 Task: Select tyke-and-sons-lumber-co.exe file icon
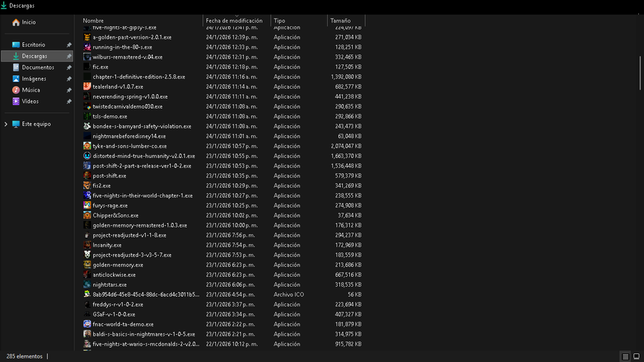tap(87, 146)
